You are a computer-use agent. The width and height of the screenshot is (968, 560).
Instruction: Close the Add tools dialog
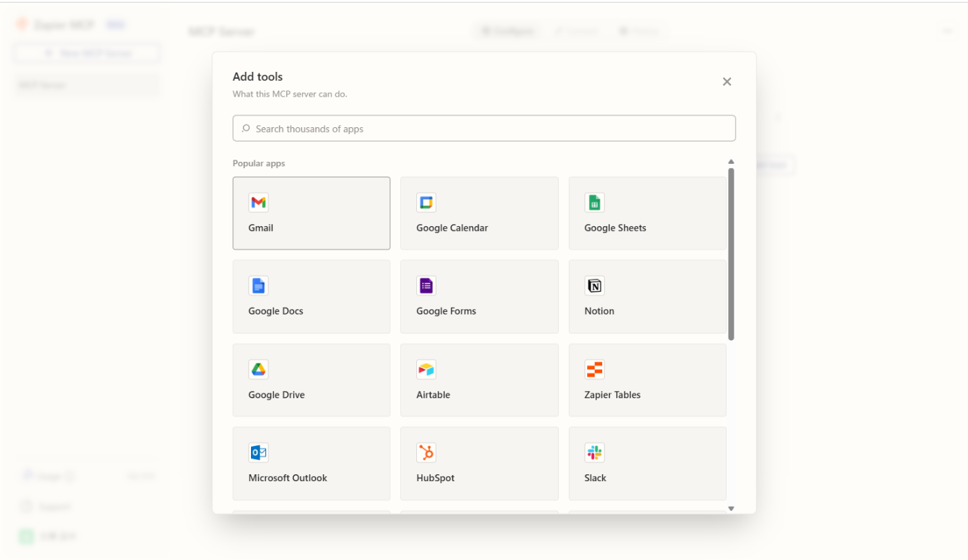pyautogui.click(x=727, y=82)
